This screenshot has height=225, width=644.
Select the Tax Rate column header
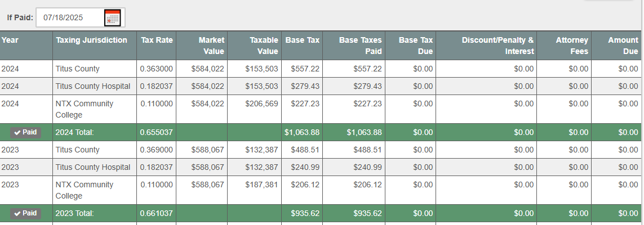pyautogui.click(x=157, y=40)
